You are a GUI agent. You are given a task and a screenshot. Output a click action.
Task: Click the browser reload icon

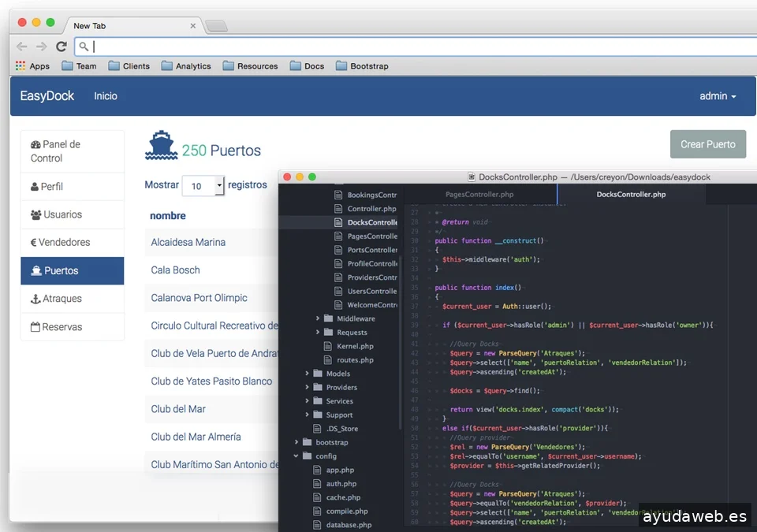point(61,47)
